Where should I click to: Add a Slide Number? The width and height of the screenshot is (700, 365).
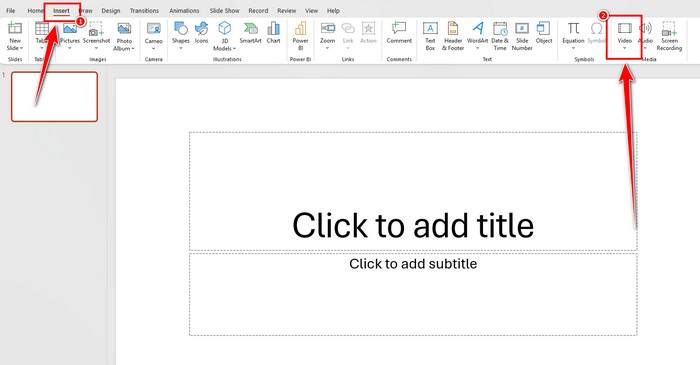pos(522,36)
